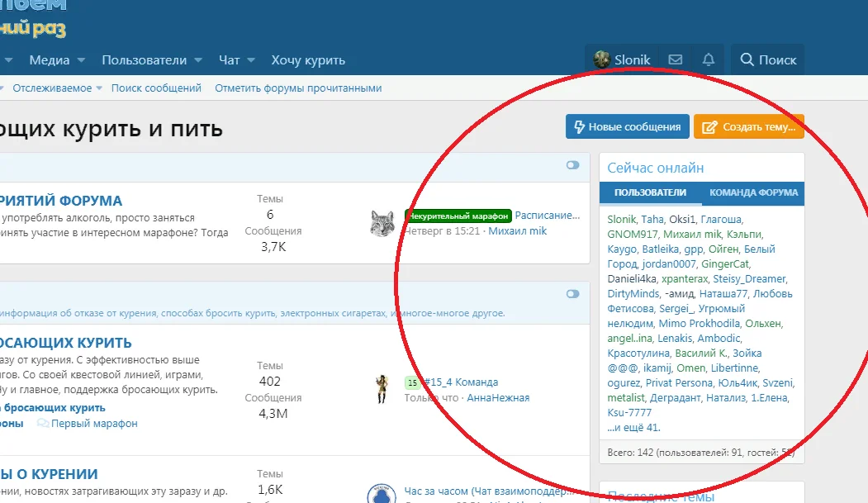Click the avatar next to #15_4 Команда
The width and height of the screenshot is (868, 503).
[382, 389]
